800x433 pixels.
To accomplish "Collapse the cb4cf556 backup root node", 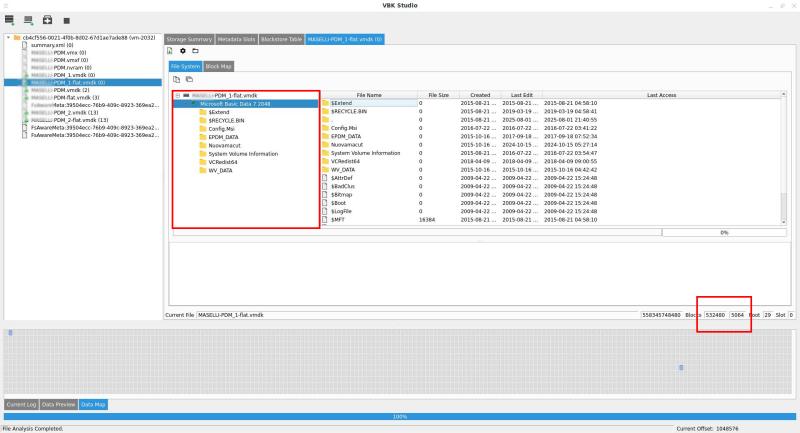I will tap(8, 38).
